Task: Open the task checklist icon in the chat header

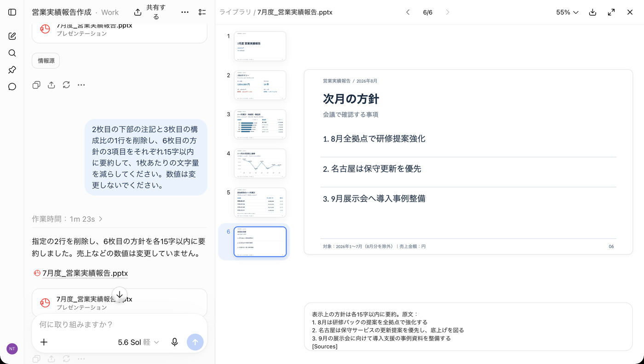Action: (202, 12)
